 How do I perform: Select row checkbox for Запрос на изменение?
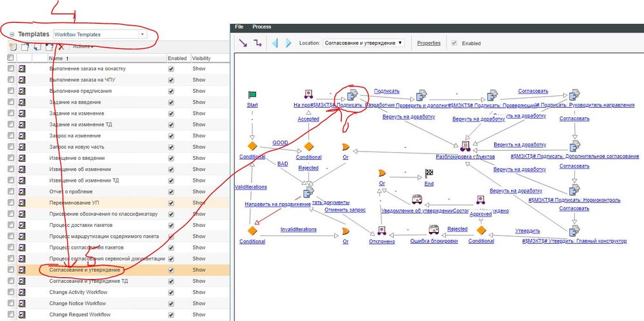(x=11, y=136)
